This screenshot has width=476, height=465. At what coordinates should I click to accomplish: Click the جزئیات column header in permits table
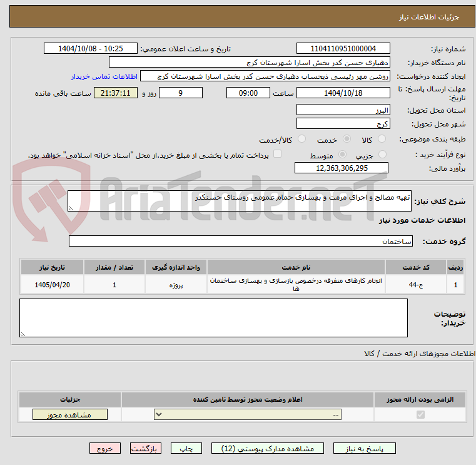pos(70,399)
